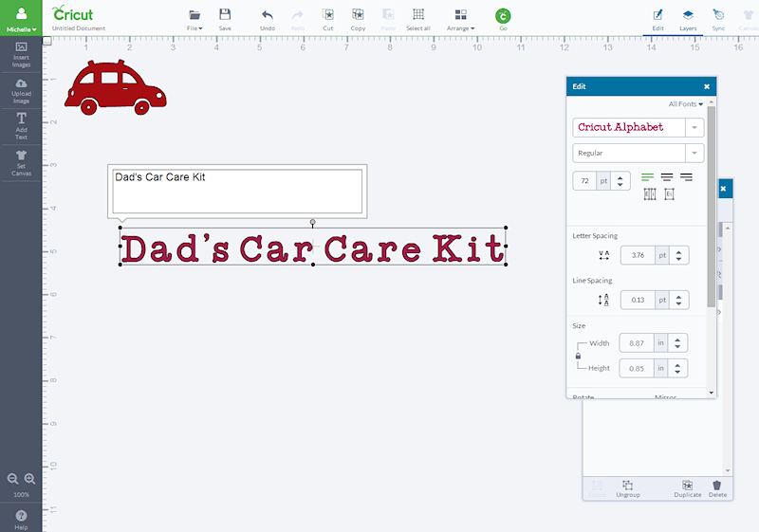The image size is (759, 532).
Task: Open the Sync panel
Action: click(718, 19)
